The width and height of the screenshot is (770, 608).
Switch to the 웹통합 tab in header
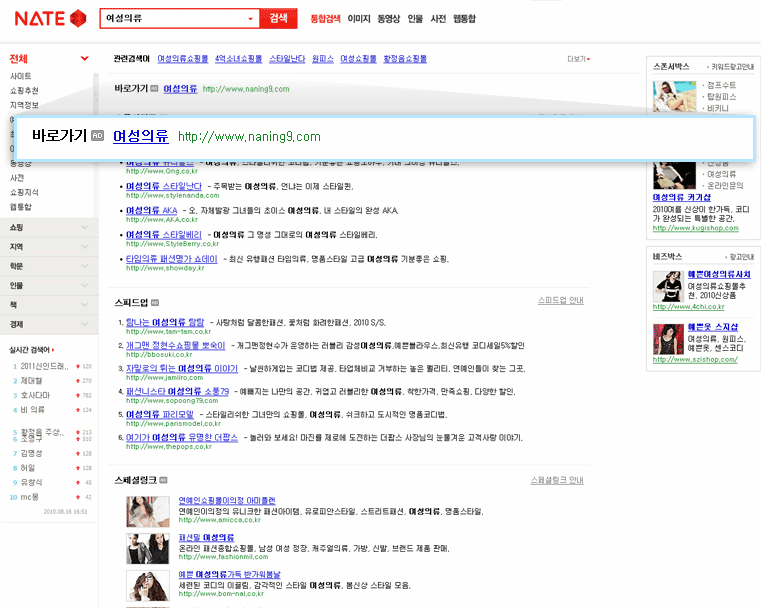464,19
